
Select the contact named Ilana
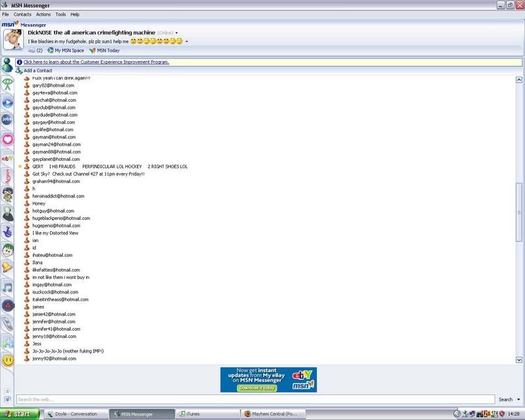coord(37,262)
